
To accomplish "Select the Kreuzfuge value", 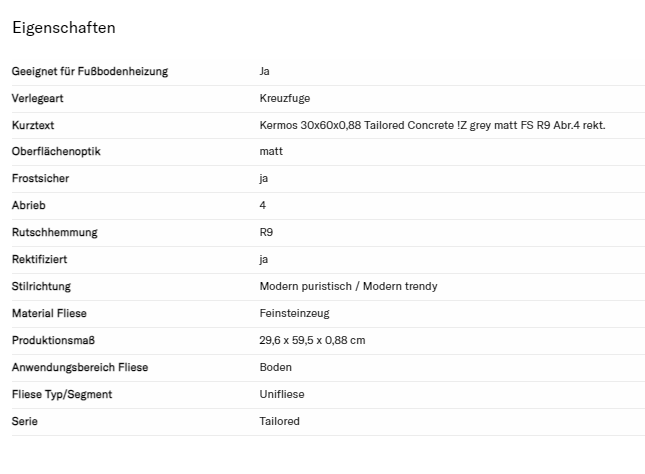I will 283,98.
